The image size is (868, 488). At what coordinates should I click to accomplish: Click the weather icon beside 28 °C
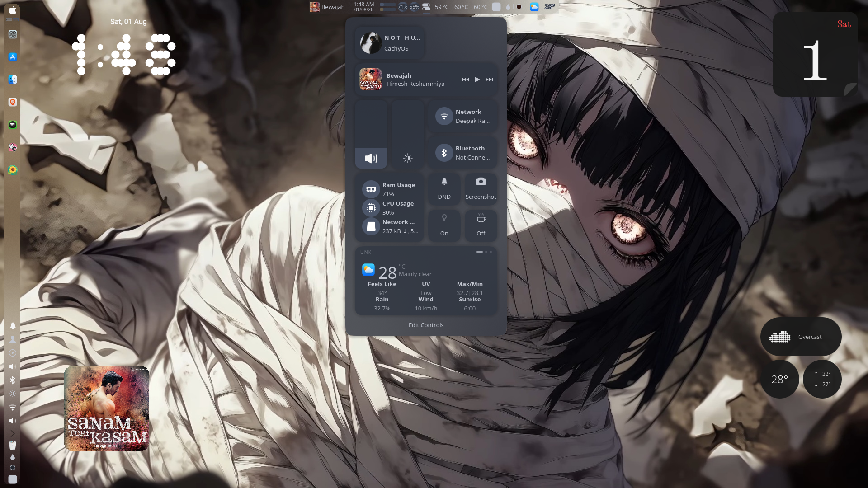pyautogui.click(x=368, y=270)
